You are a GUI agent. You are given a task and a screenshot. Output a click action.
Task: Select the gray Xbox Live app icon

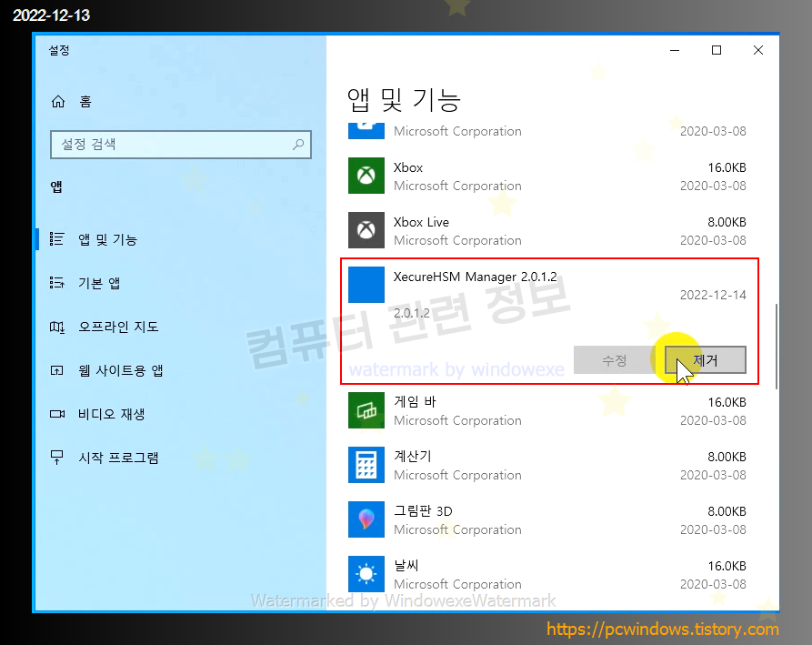click(366, 230)
